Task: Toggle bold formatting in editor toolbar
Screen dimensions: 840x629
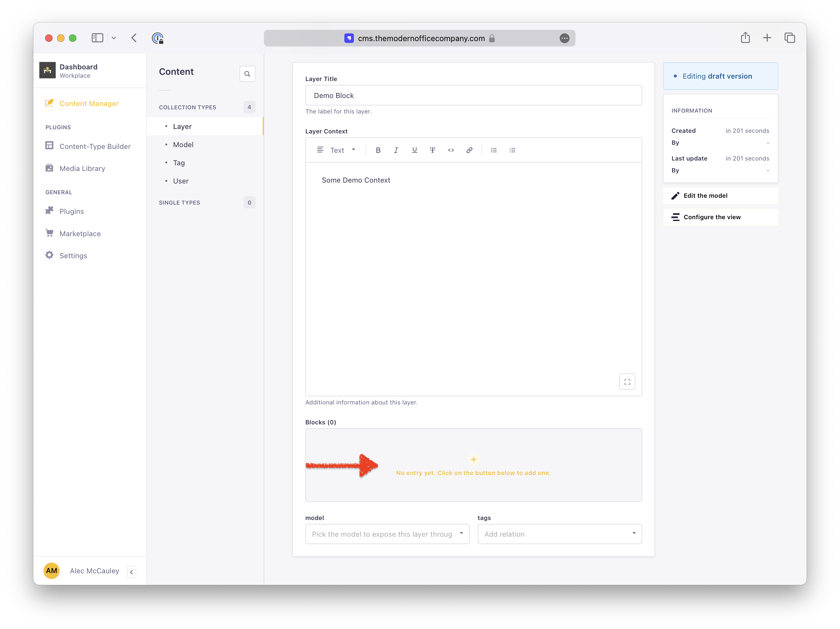Action: (x=378, y=150)
